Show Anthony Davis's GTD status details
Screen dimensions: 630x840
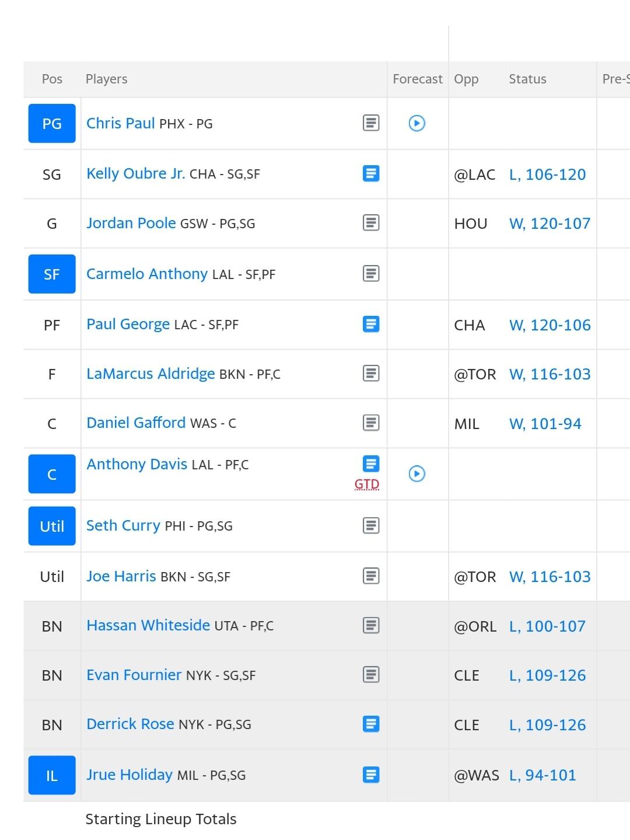[x=367, y=484]
